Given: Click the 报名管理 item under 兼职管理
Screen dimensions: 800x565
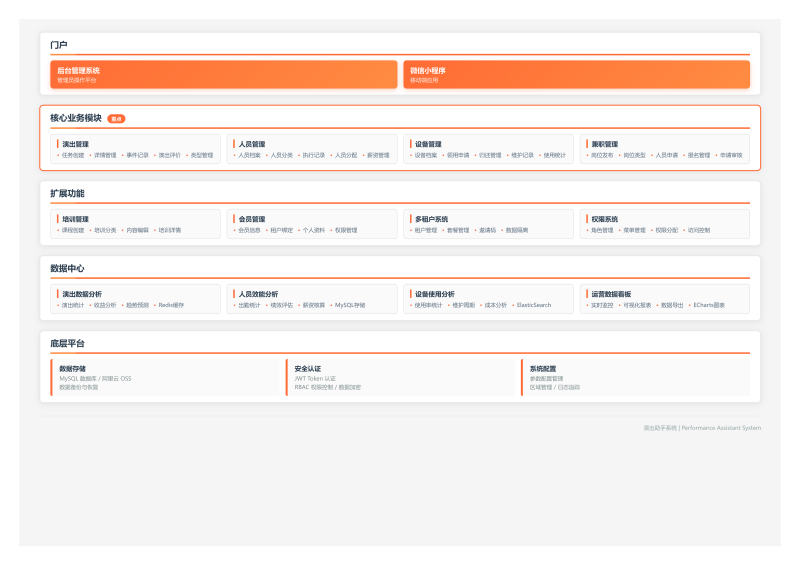Looking at the screenshot, I should 698,155.
